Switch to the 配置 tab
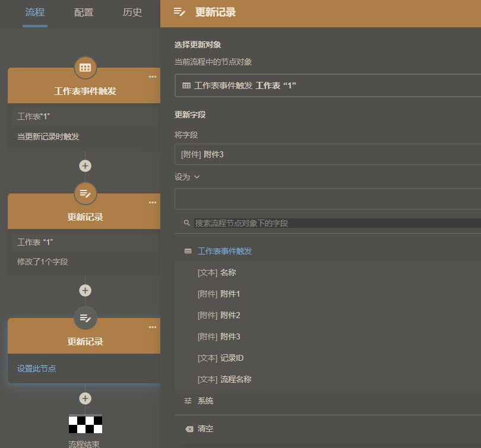The height and width of the screenshot is (448, 481). coord(83,12)
